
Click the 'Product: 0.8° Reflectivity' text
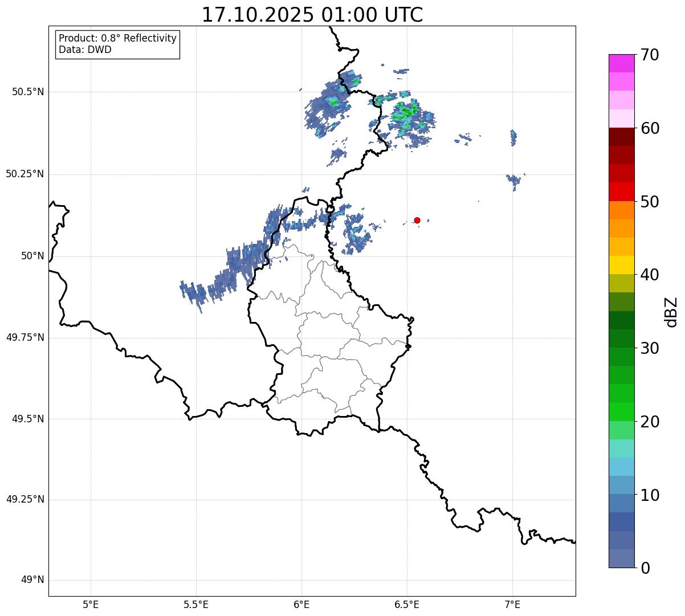point(118,38)
